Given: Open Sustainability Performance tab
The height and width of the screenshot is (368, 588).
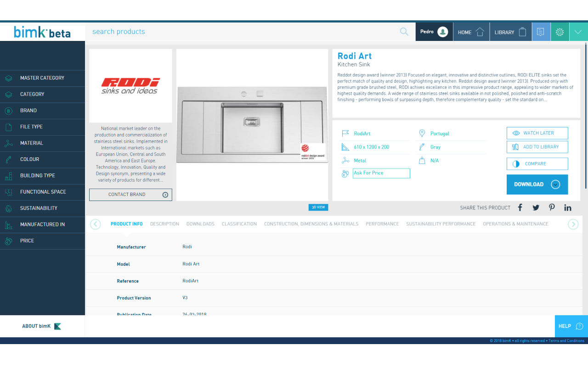Looking at the screenshot, I should (441, 224).
